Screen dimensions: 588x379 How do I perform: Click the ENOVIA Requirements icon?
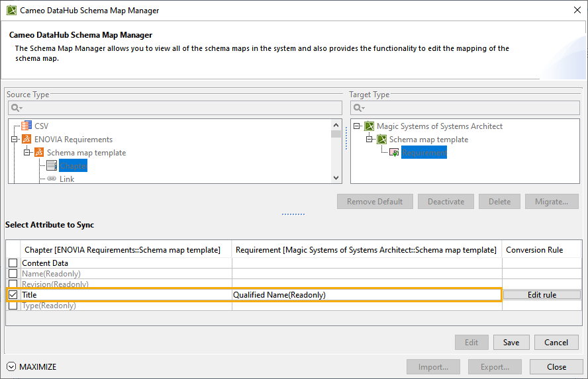(26, 140)
